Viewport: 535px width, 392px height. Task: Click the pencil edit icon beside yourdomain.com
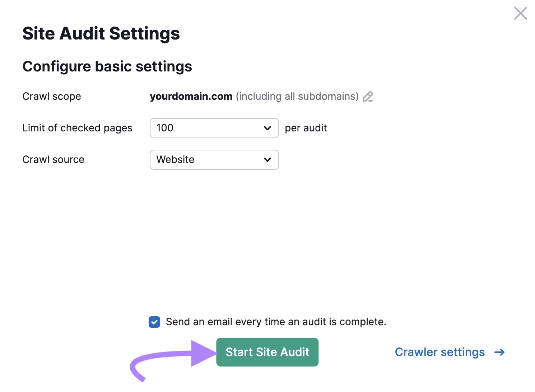click(x=368, y=96)
